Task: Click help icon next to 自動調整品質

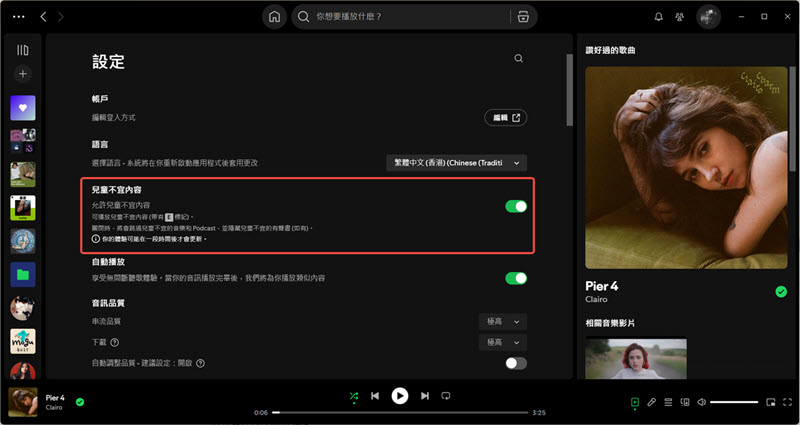Action: 201,363
